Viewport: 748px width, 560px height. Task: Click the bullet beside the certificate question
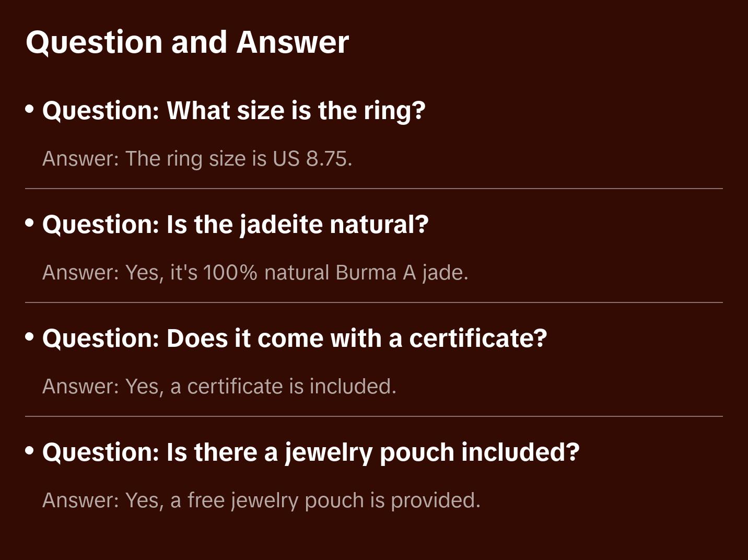[30, 337]
